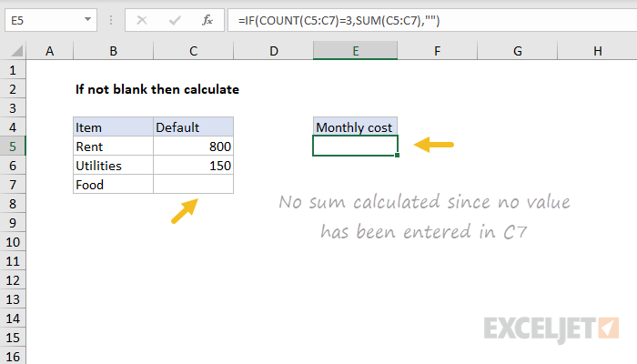The width and height of the screenshot is (637, 364).
Task: Click the "Utilities" cell
Action: [x=114, y=166]
